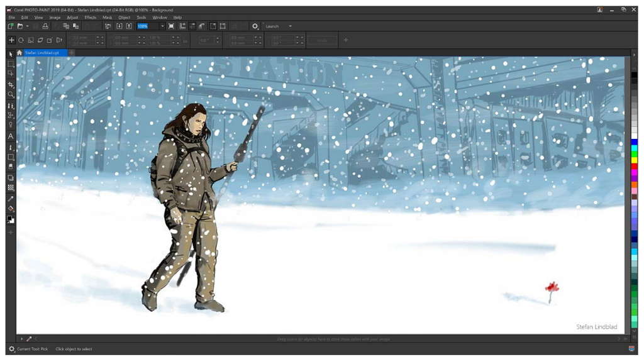This screenshot has width=644, height=362.
Task: Click the Home welcome screen icon
Action: point(19,53)
